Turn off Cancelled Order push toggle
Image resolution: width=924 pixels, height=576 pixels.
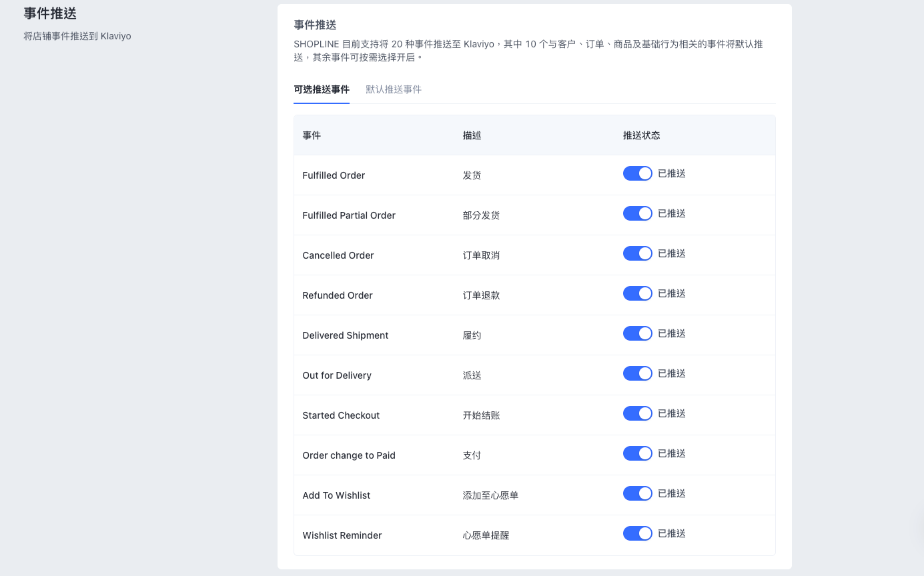[637, 253]
